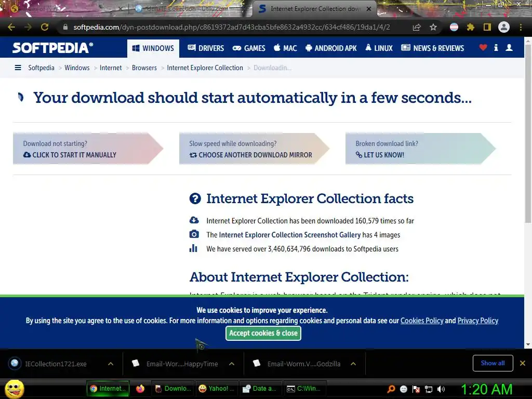Screen dimensions: 532x399
Task: Expand options for Email-Worm.V...Godzilla download
Action: tap(353, 364)
